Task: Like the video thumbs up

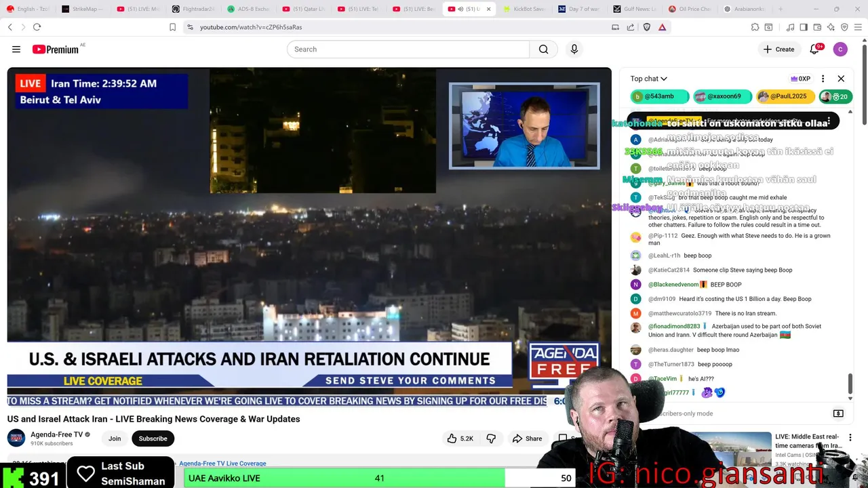Action: pyautogui.click(x=460, y=439)
